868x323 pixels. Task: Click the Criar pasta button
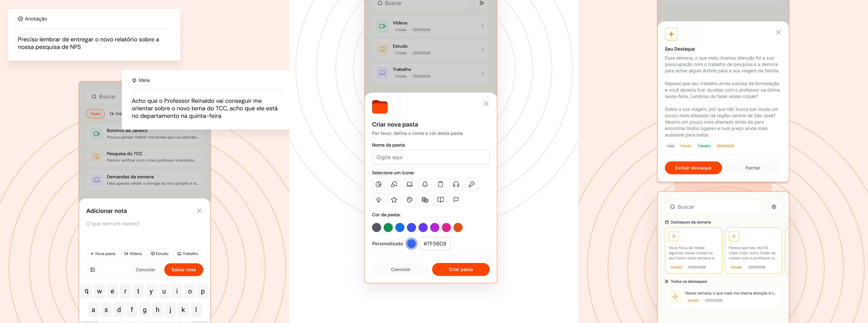[x=461, y=270]
